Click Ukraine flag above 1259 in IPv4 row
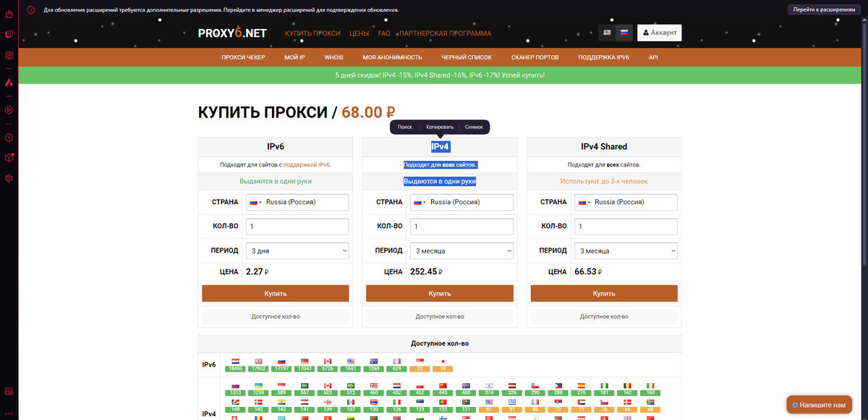Viewport: 868px width, 420px height. [x=259, y=385]
